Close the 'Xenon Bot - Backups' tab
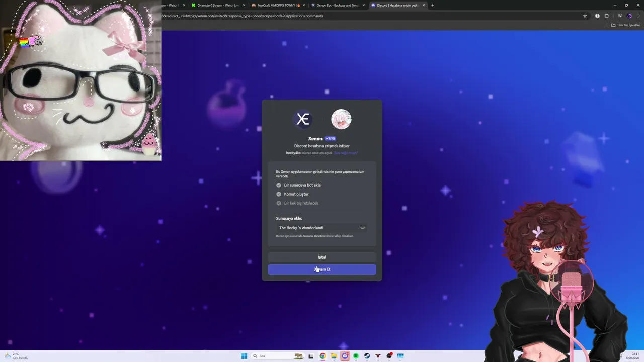644x362 pixels. tap(364, 5)
